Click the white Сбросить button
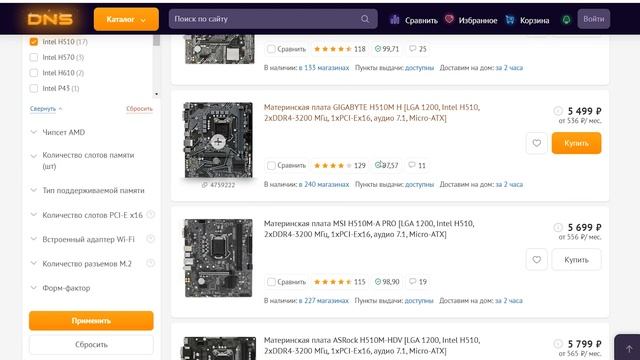640x360 pixels. (x=91, y=344)
